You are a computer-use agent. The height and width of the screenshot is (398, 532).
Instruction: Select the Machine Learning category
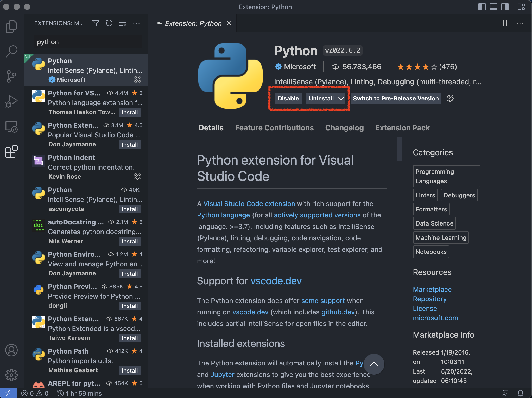(441, 238)
